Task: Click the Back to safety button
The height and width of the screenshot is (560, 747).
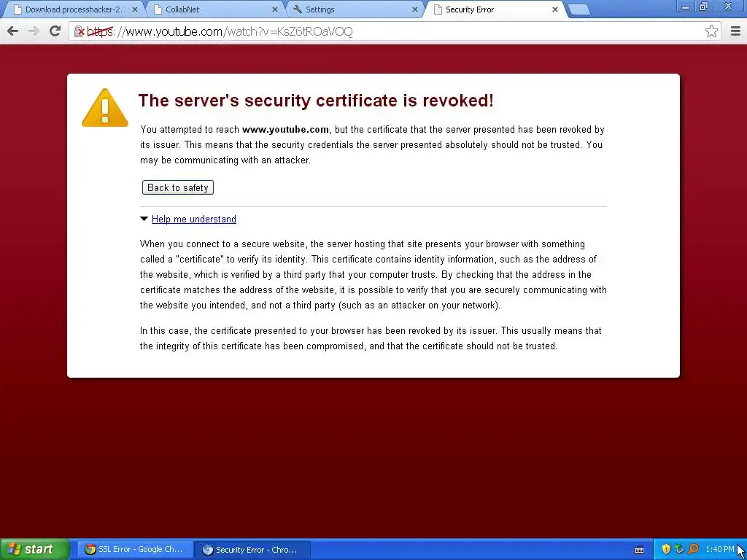Action: click(178, 187)
